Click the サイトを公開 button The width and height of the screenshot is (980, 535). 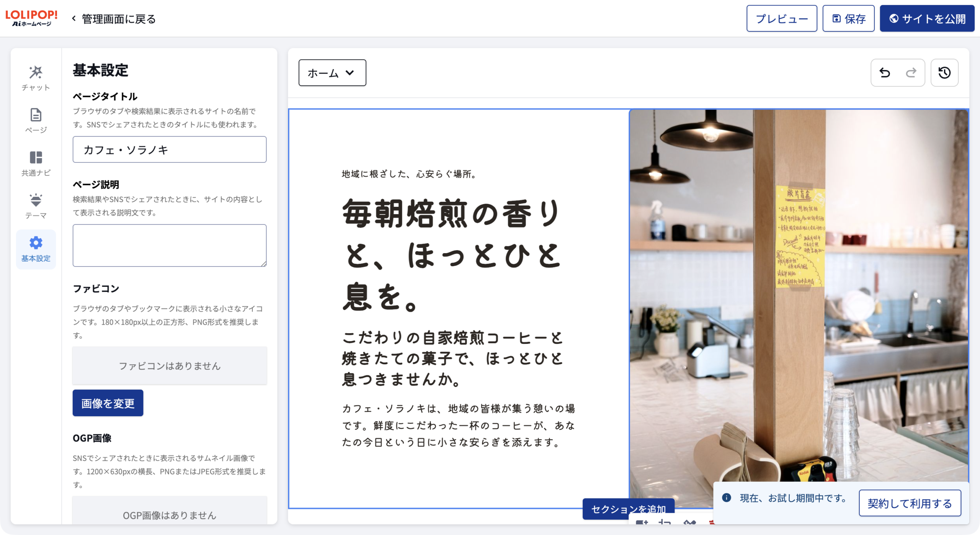click(927, 18)
